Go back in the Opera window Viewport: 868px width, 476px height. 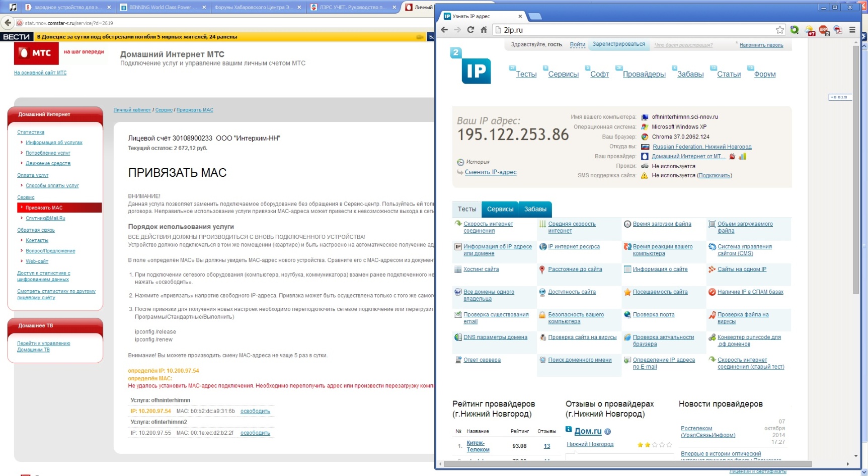click(x=8, y=23)
